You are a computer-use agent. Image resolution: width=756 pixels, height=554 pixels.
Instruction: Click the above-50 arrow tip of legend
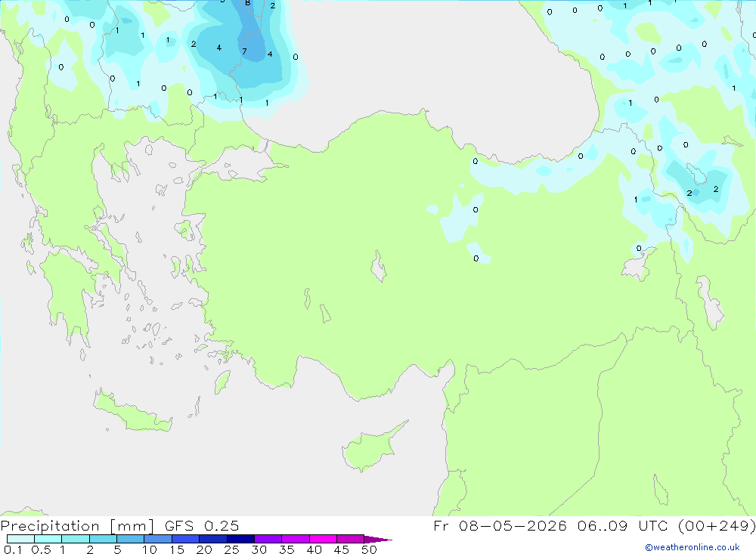378,540
